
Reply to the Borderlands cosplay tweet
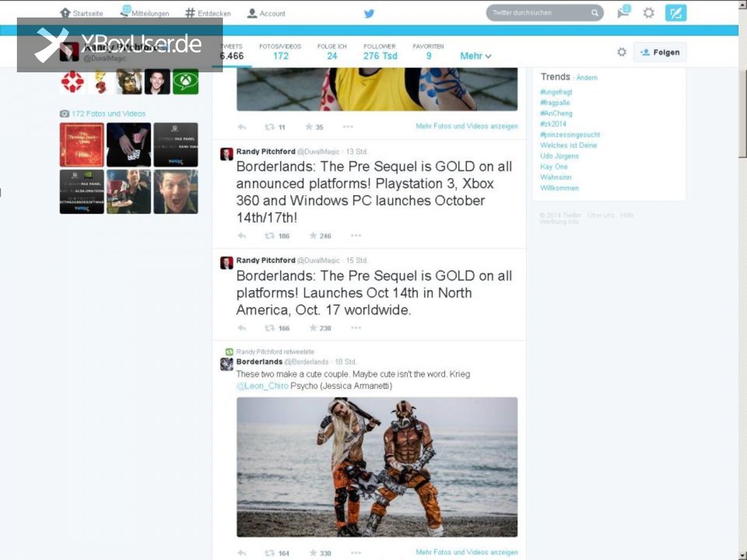(242, 553)
